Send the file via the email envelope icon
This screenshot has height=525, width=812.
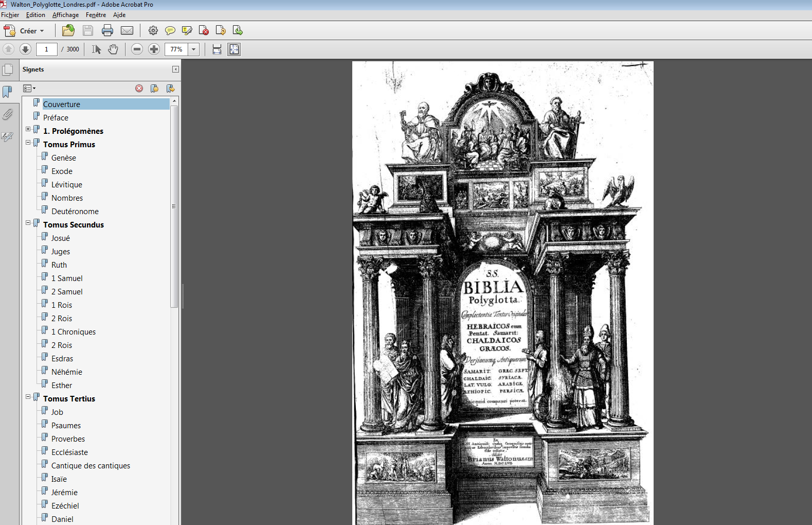point(127,30)
